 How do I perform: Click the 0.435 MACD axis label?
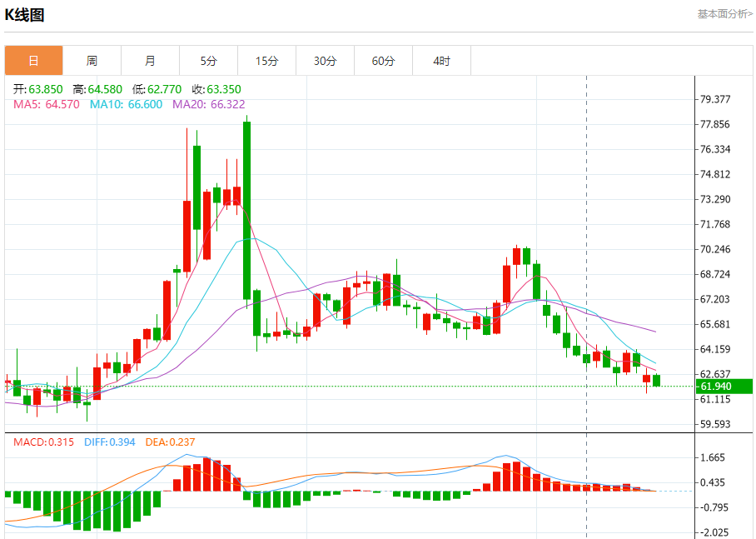point(713,482)
